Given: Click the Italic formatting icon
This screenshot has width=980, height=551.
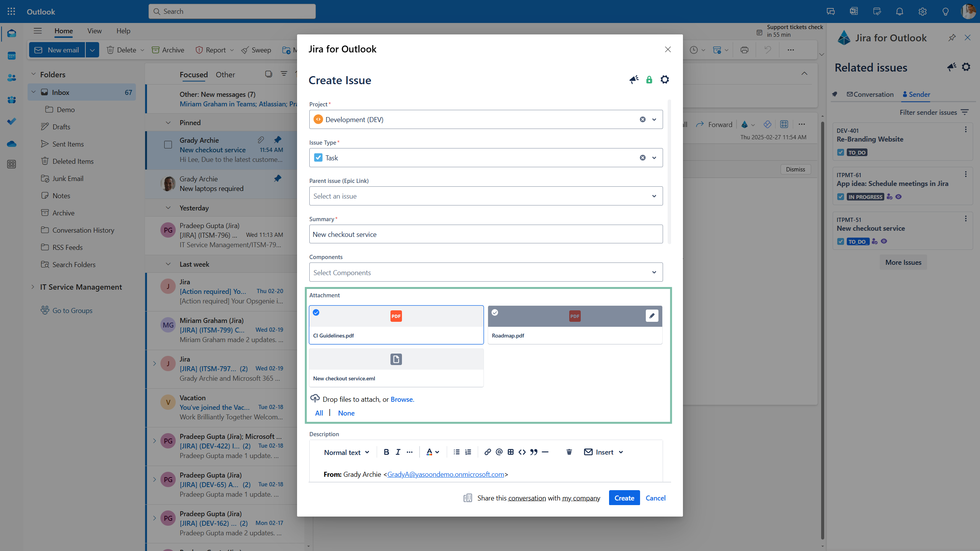Looking at the screenshot, I should pos(398,452).
